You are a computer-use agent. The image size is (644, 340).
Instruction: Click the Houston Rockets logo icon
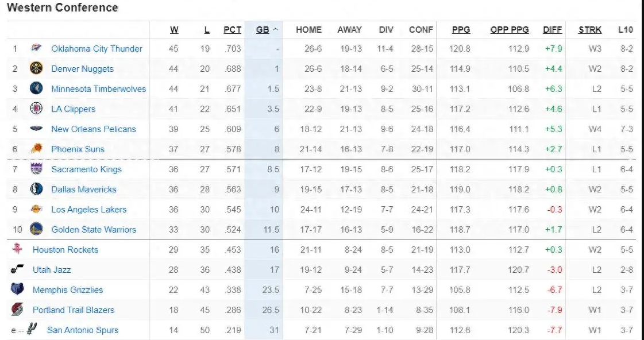coord(17,249)
